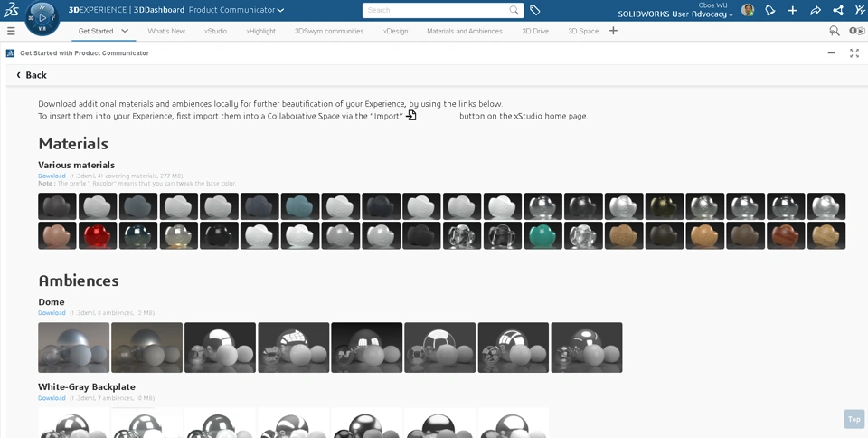Viewport: 868px width, 438px height.
Task: Click the Materials heading
Action: 73,143
